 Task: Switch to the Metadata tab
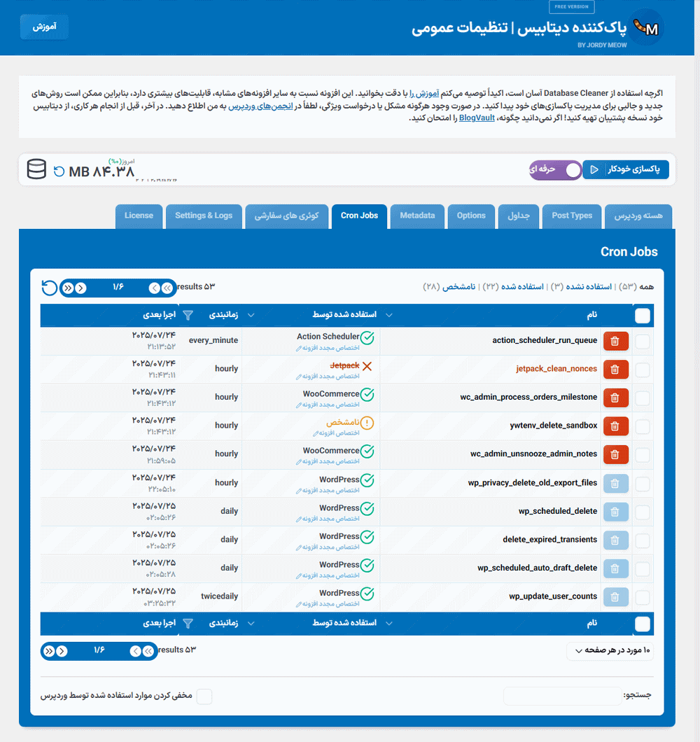click(x=417, y=216)
